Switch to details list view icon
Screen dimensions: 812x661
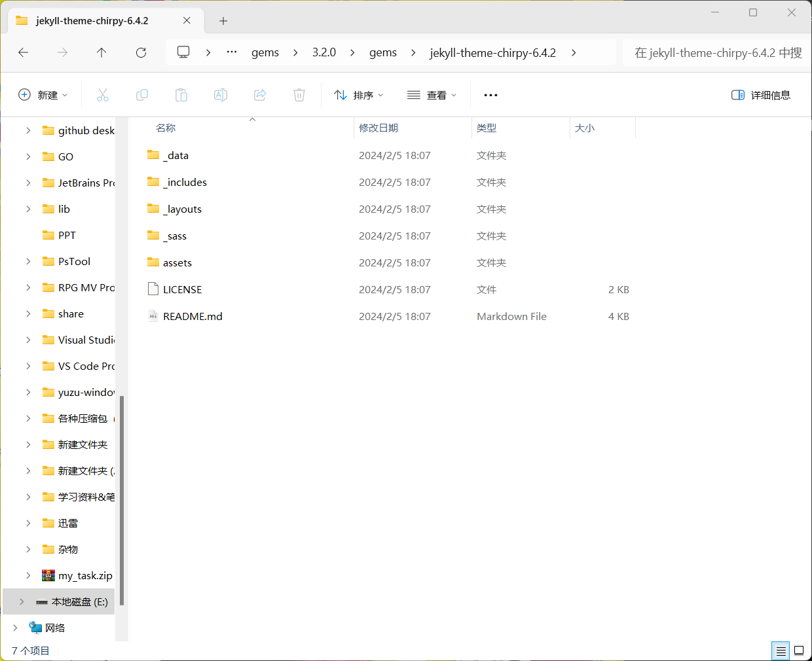point(781,651)
